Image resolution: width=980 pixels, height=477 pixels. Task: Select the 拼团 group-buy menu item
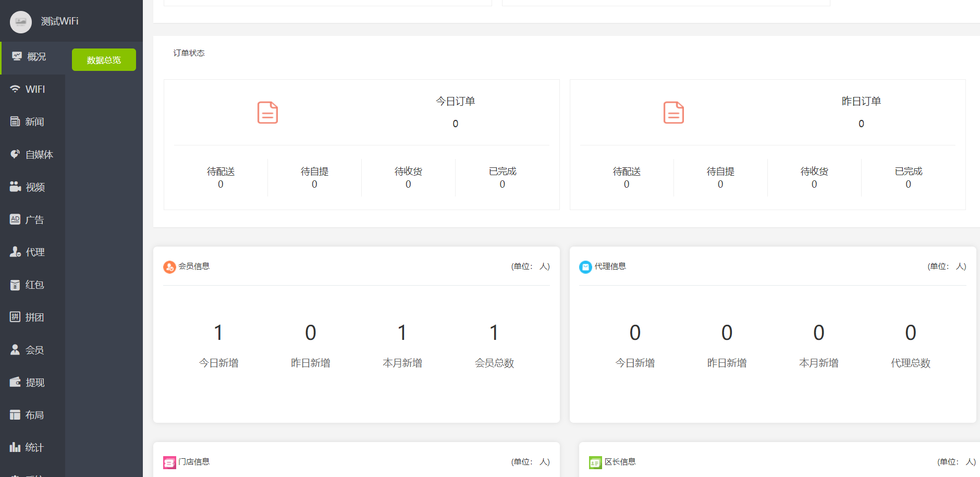click(32, 317)
